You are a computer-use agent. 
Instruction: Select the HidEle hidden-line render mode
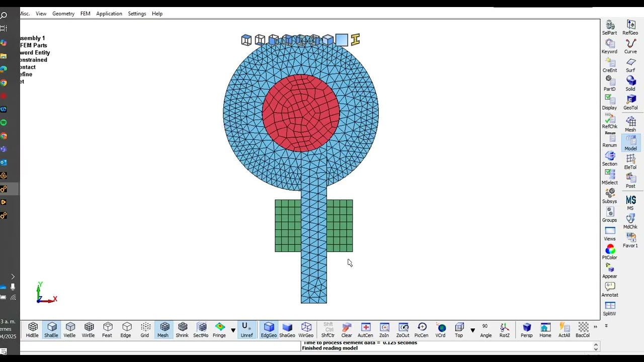click(33, 330)
